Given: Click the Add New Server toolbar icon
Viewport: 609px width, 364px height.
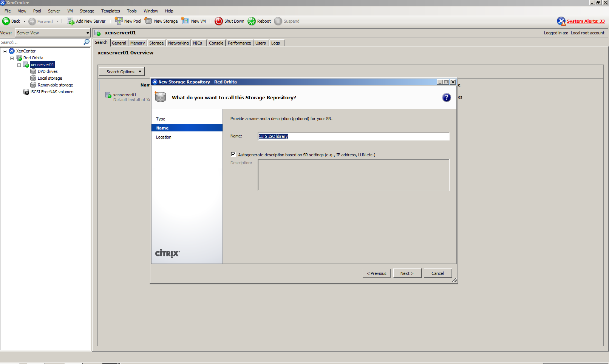Looking at the screenshot, I should (x=71, y=21).
